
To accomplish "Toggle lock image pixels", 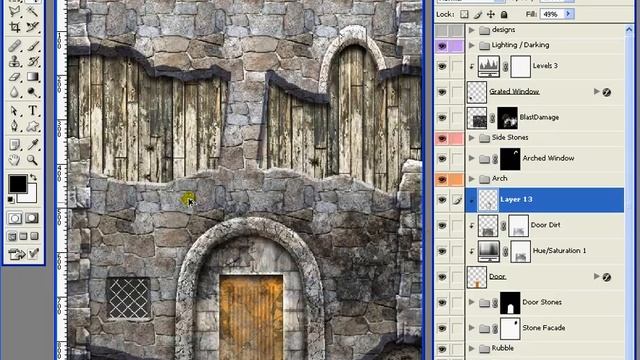I will 478,14.
